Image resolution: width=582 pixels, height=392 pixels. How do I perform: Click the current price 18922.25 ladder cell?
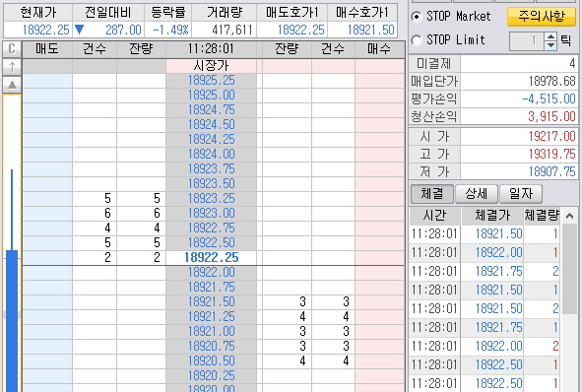point(211,258)
